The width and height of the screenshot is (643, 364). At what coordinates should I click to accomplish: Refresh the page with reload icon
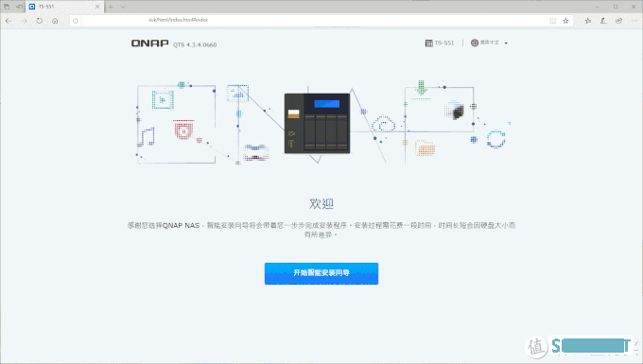coord(40,21)
